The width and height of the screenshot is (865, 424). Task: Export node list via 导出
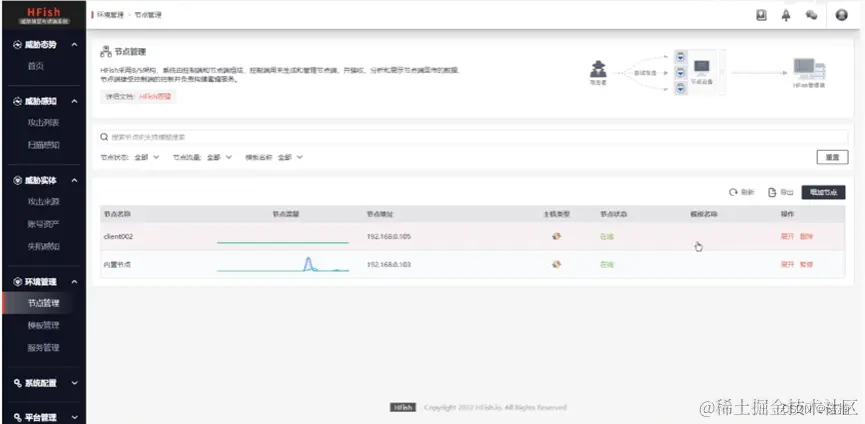pyautogui.click(x=781, y=192)
